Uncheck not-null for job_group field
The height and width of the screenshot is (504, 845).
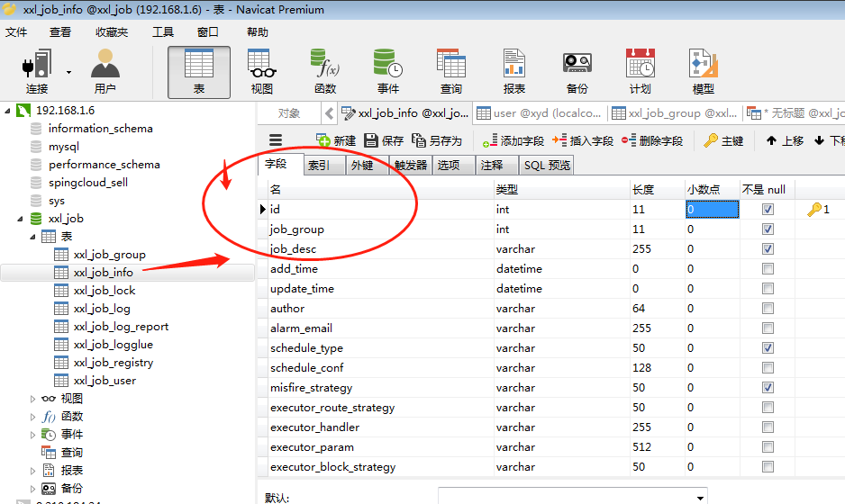coord(768,229)
